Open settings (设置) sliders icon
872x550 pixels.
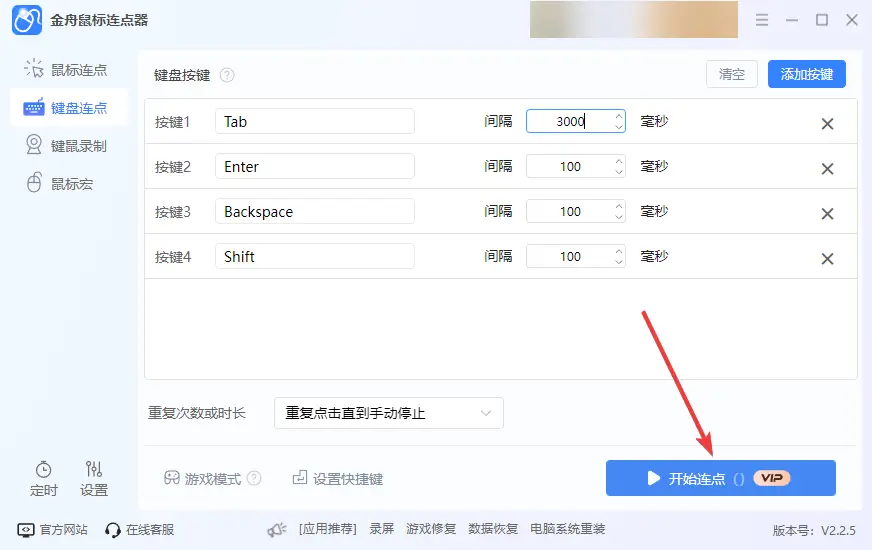(x=94, y=469)
